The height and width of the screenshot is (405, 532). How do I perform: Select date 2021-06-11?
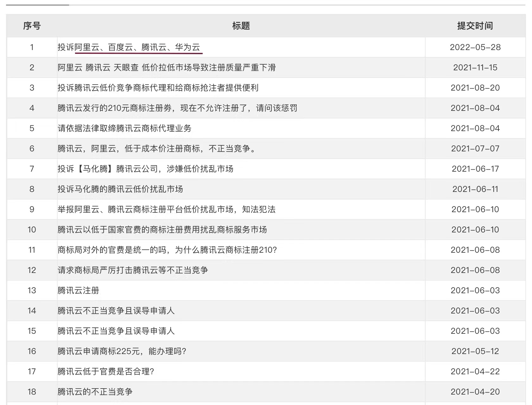click(x=475, y=189)
